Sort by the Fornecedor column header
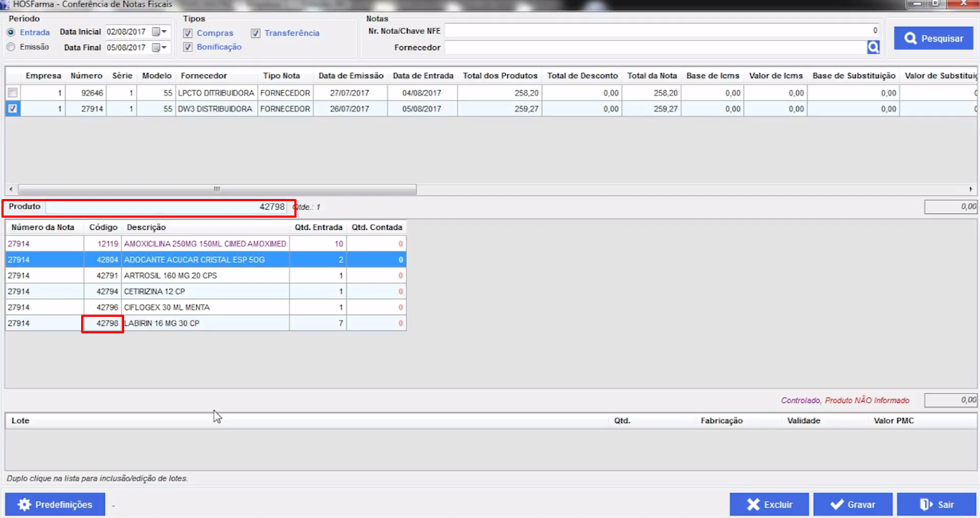 tap(204, 75)
